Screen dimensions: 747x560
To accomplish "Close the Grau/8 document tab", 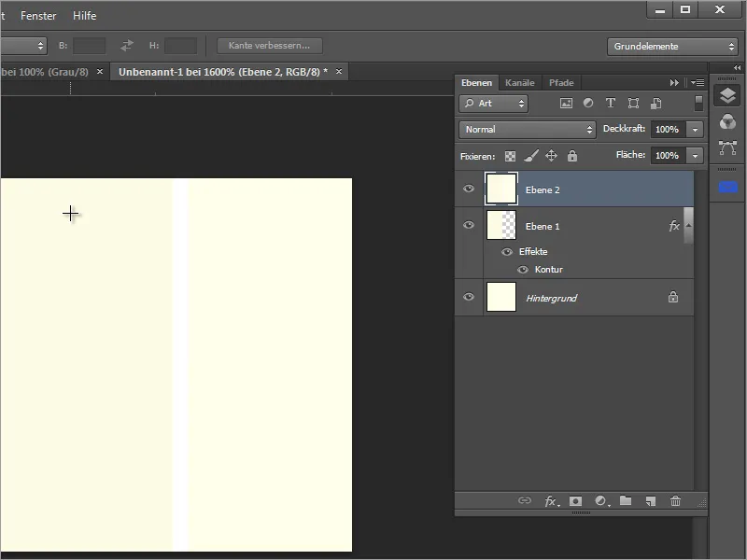I will (x=100, y=72).
